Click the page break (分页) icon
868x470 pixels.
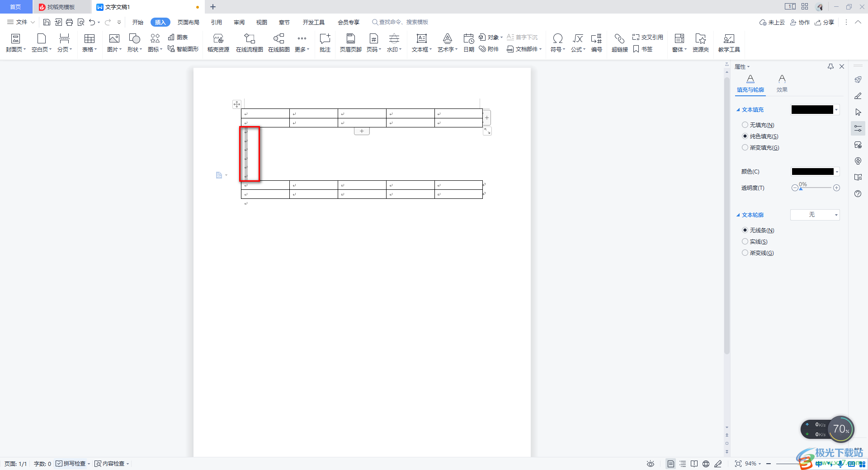[64, 39]
